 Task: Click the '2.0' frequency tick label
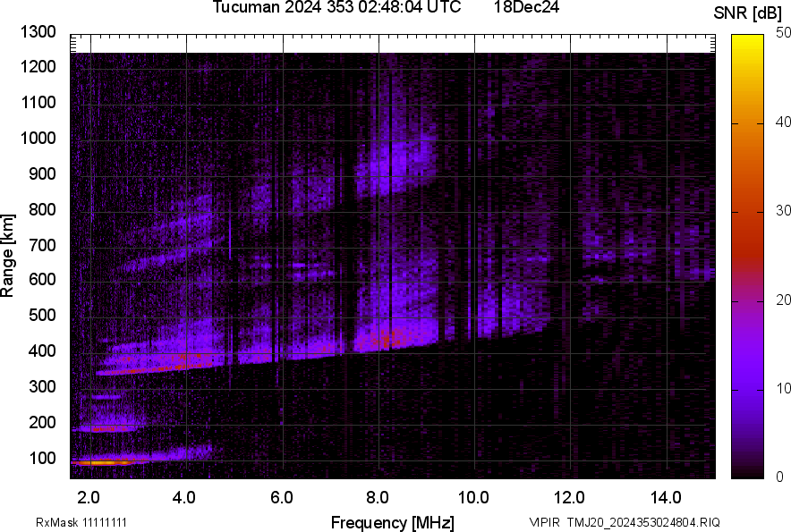point(89,498)
